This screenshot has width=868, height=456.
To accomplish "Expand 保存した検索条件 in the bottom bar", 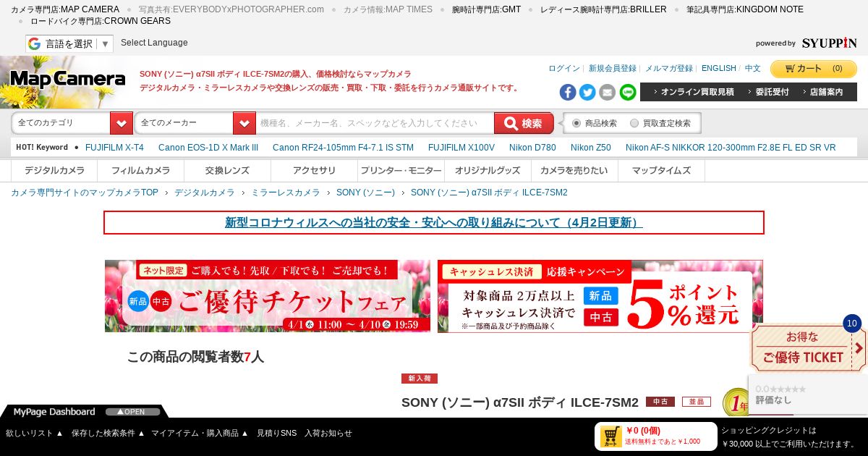I will 109,433.
